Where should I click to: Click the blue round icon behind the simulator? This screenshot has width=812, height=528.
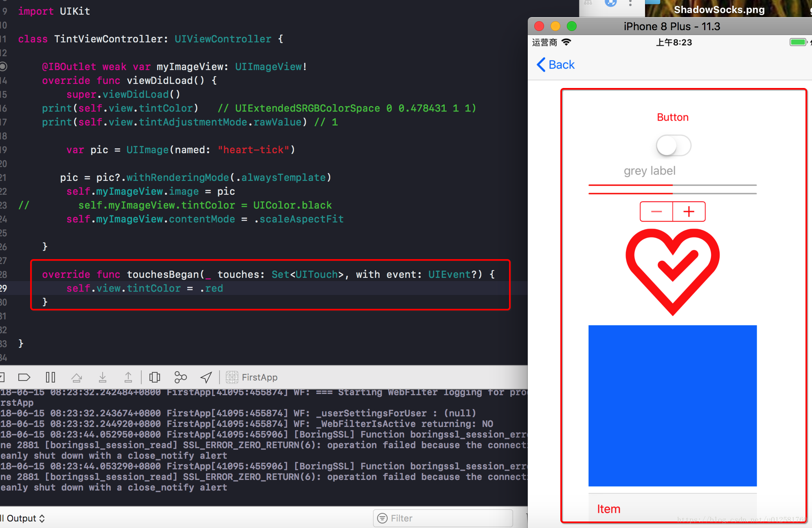click(x=610, y=3)
